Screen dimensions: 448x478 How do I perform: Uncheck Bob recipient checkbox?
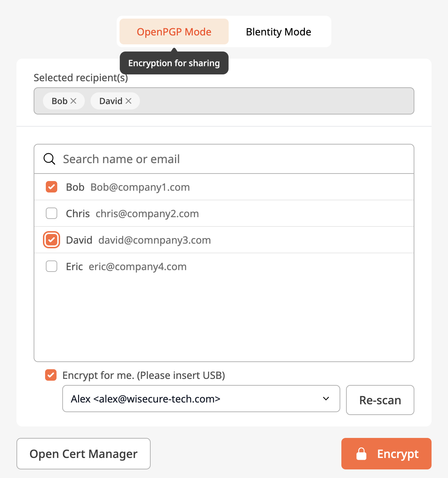pos(52,187)
